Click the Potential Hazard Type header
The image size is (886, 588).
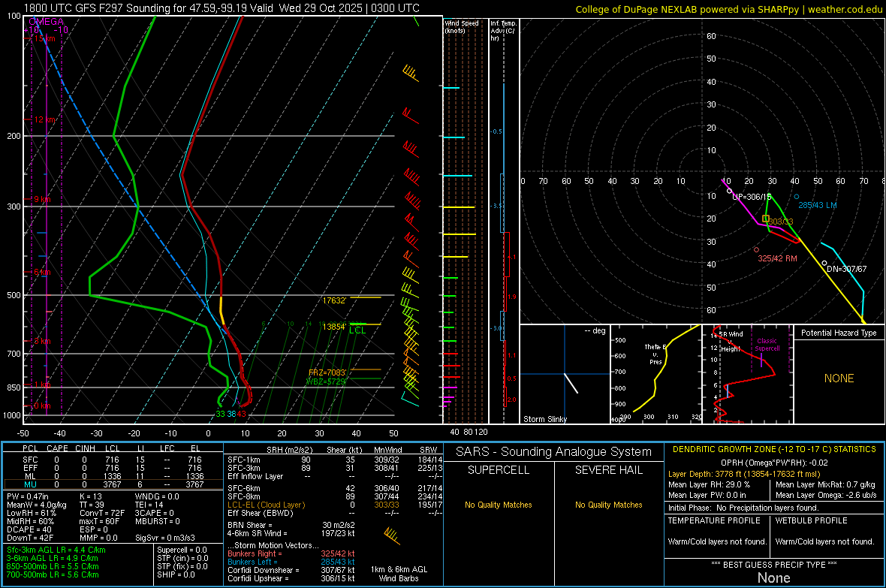pos(839,333)
